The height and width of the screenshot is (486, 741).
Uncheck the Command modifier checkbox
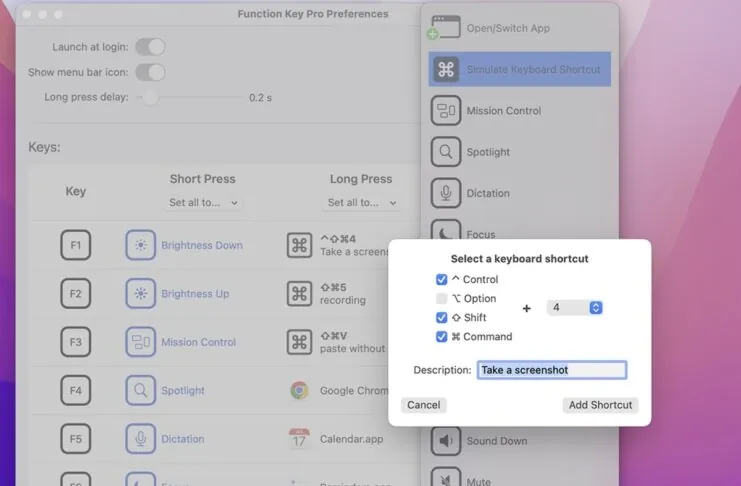point(441,337)
